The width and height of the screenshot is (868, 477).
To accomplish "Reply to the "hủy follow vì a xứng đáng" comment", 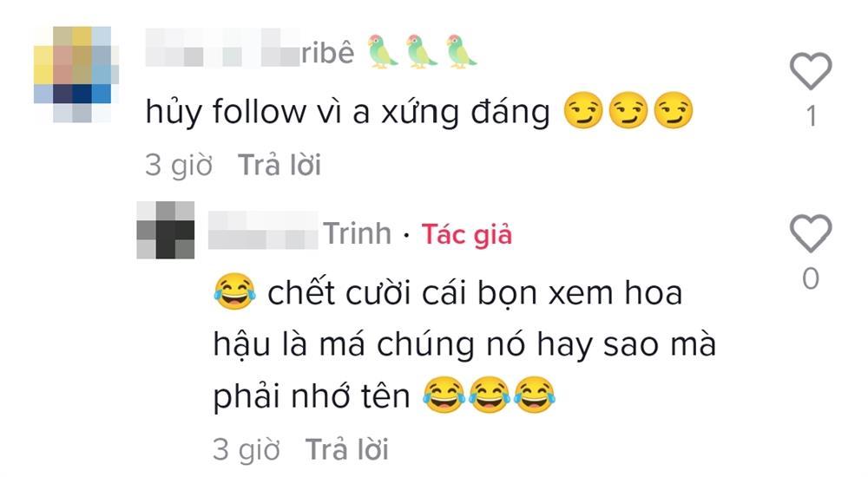I will pos(279,165).
